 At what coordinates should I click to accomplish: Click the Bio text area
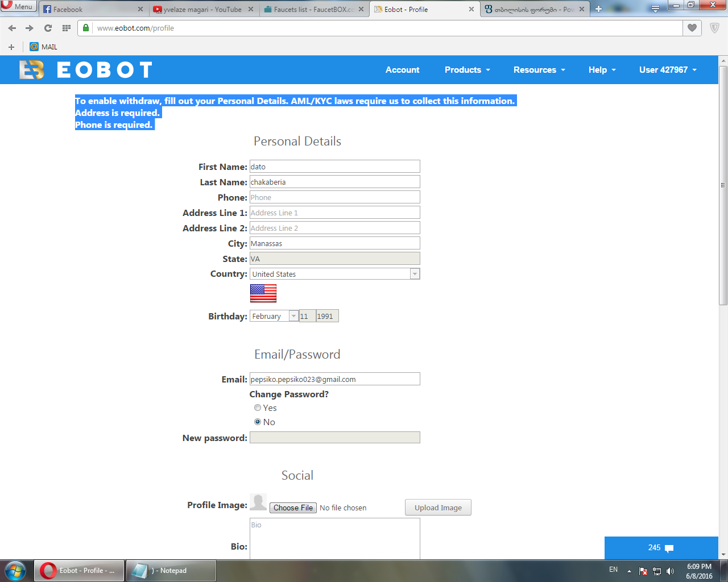pyautogui.click(x=335, y=539)
